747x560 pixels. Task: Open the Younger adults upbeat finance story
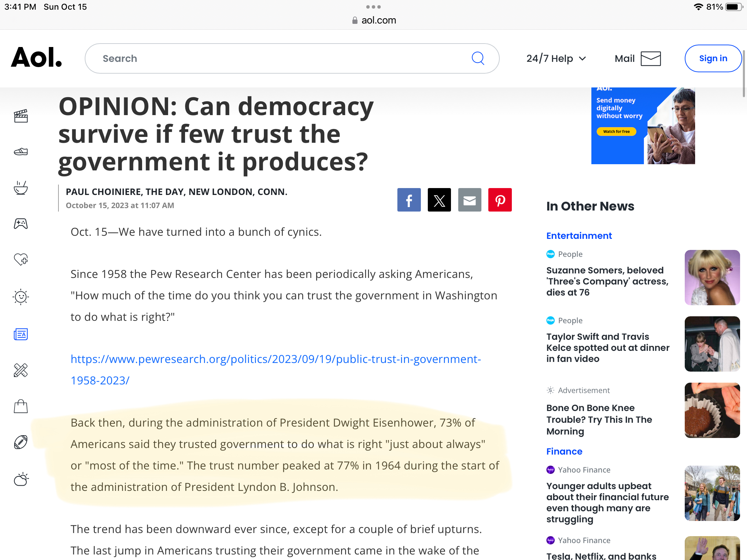(x=608, y=503)
